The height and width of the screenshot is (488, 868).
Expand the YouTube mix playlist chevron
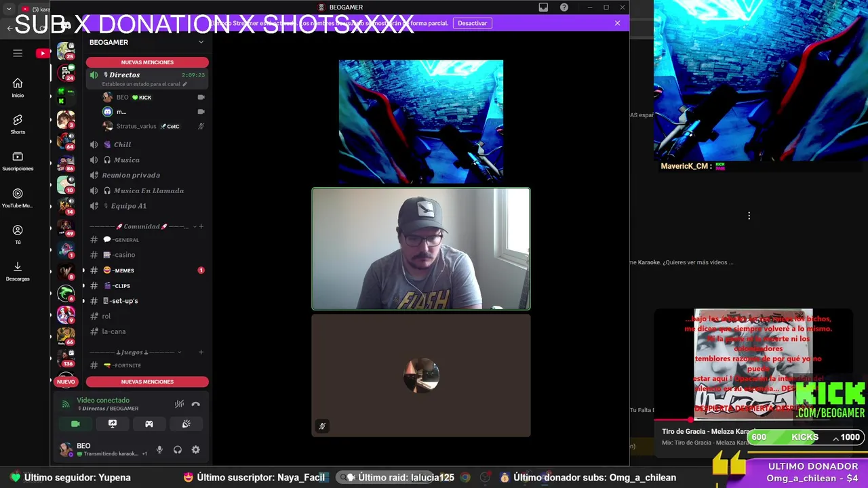[x=836, y=438]
